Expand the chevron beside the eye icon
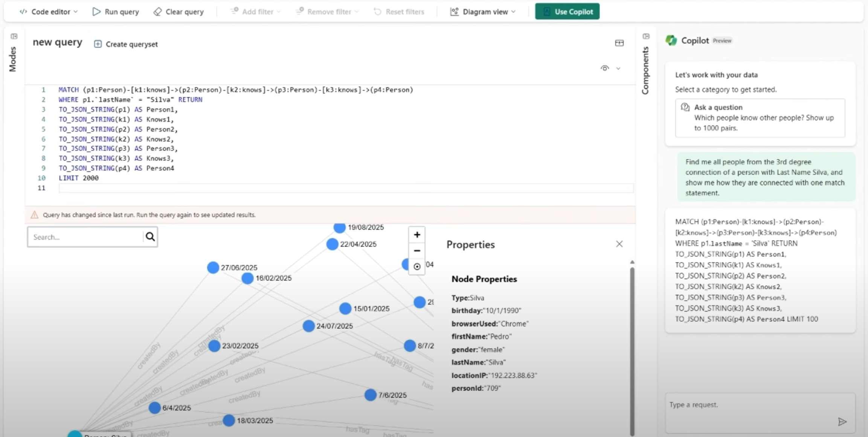868x437 pixels. click(618, 69)
